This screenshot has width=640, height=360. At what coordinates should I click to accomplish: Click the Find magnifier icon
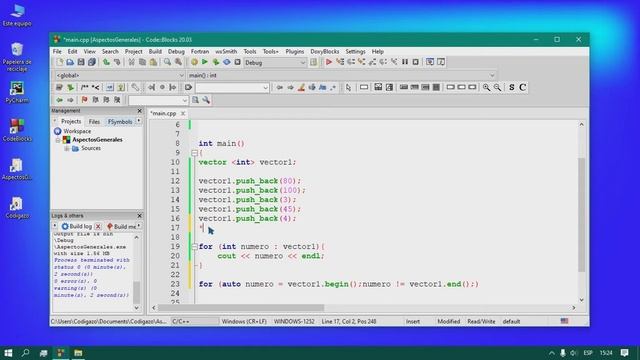point(167,62)
